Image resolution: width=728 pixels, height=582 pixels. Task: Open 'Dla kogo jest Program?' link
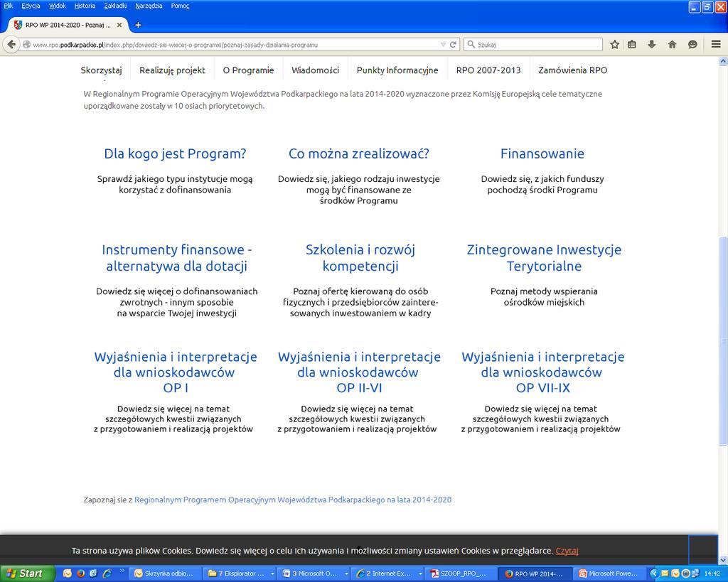pyautogui.click(x=175, y=153)
